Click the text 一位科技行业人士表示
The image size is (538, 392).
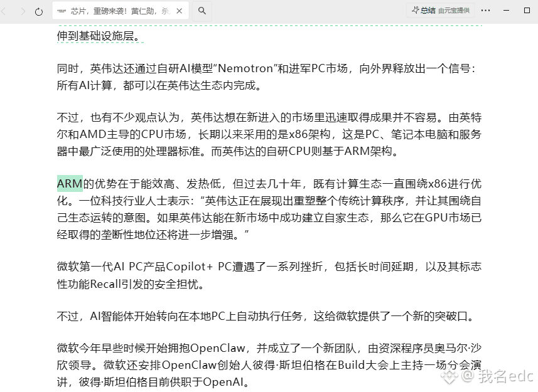point(134,201)
